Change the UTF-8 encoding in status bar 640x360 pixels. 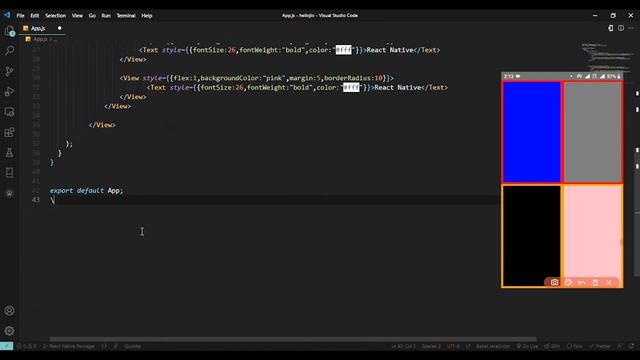pyautogui.click(x=453, y=346)
